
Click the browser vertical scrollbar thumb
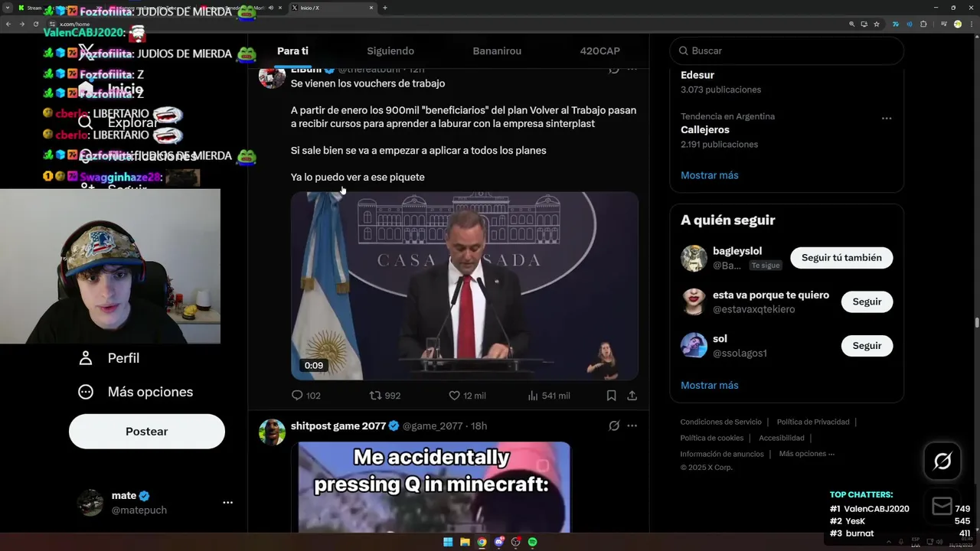976,323
